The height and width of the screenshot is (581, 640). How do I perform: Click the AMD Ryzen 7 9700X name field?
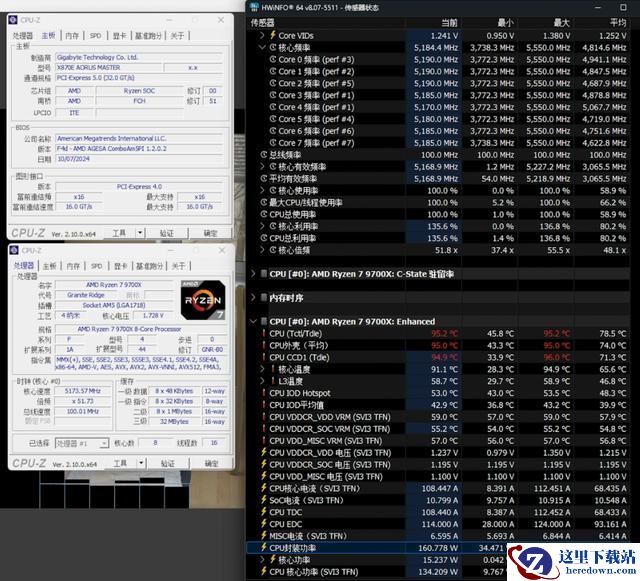[114, 285]
